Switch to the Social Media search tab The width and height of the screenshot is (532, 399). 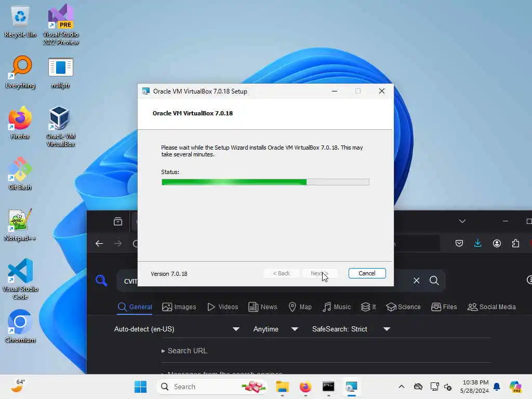491,307
